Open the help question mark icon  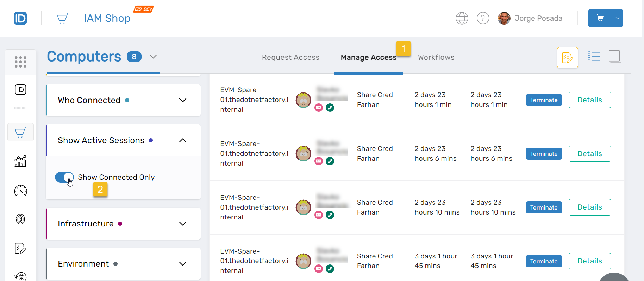[x=483, y=18]
